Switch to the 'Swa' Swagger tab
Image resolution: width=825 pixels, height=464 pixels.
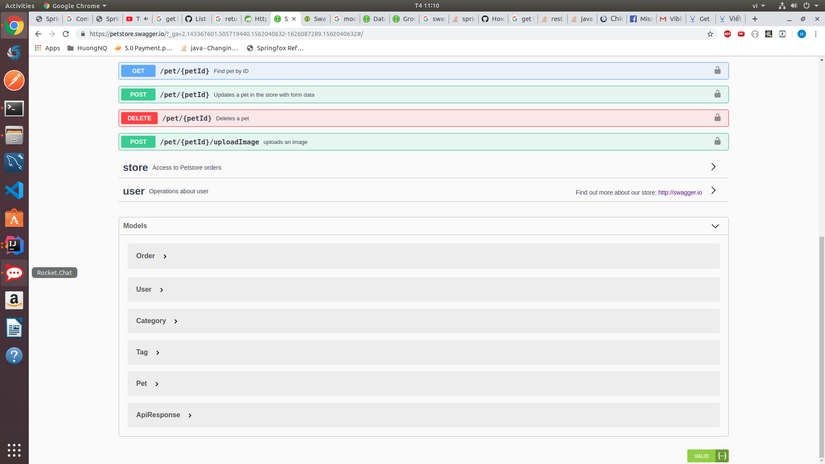tap(315, 18)
